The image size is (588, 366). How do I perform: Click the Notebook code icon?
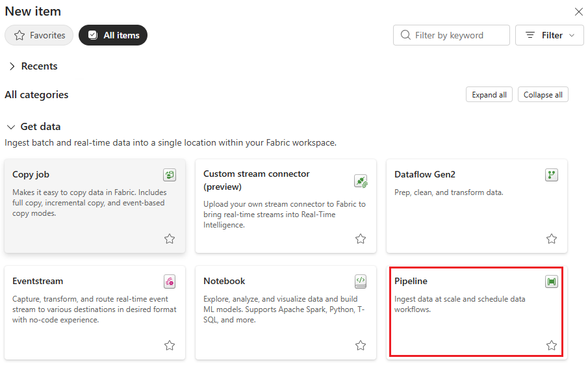pyautogui.click(x=361, y=281)
